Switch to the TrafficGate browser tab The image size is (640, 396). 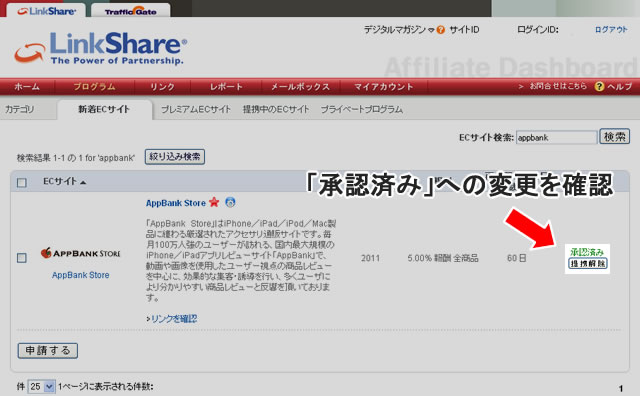pos(131,10)
